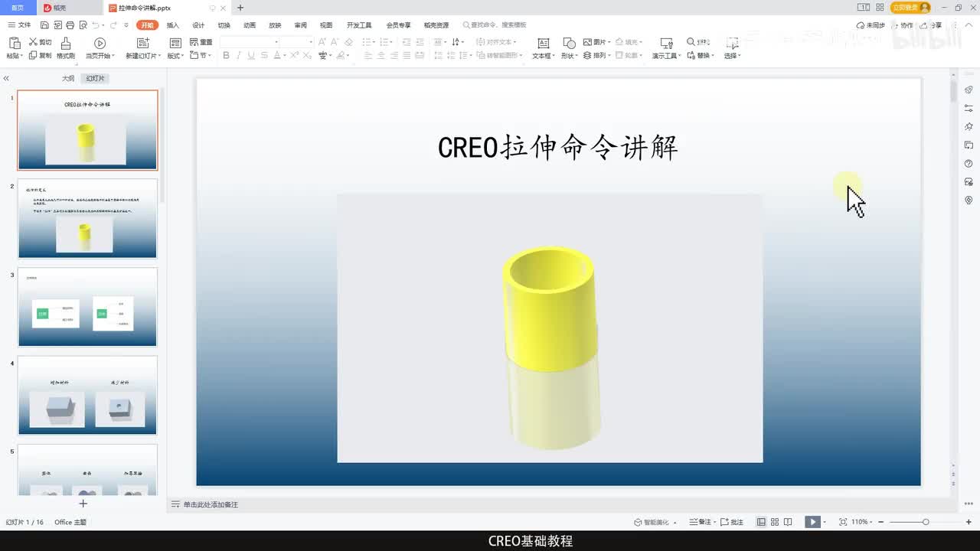Screen dimensions: 980x551
Task: Click the Clear Formatting eraser icon
Action: tap(349, 42)
